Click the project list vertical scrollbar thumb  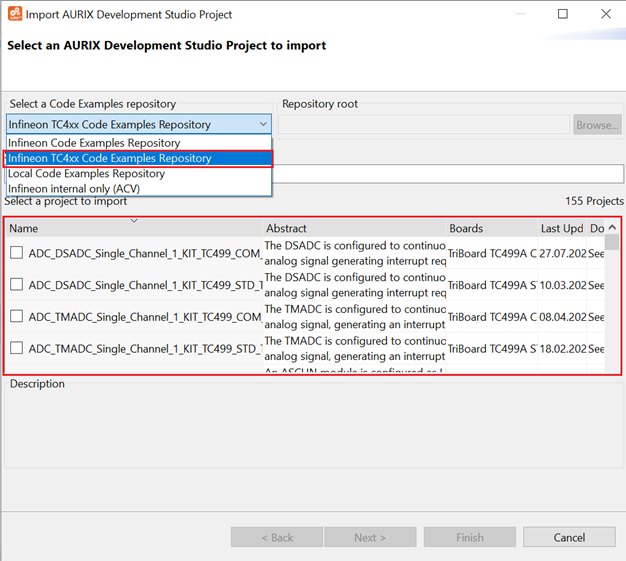coord(612,242)
